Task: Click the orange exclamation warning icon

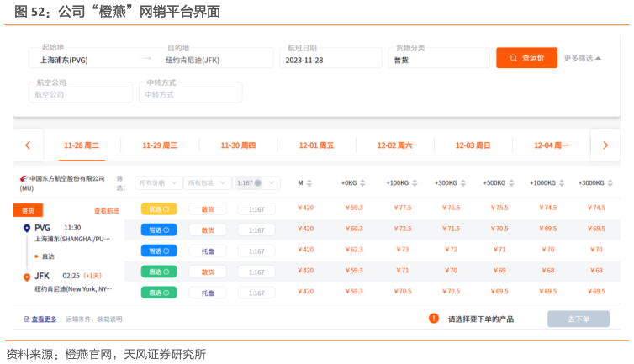Action: point(434,319)
